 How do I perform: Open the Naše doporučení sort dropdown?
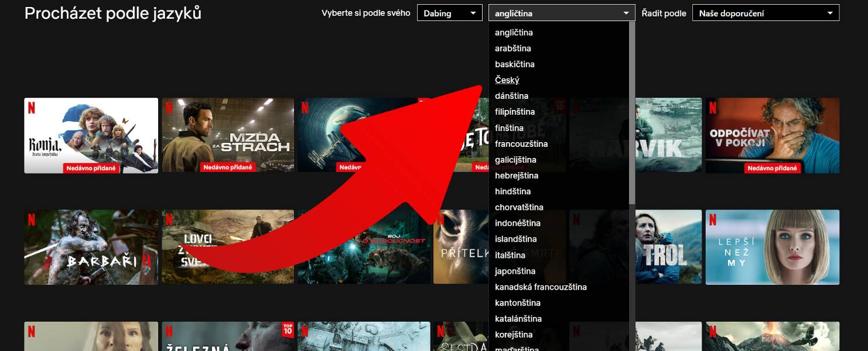coord(766,13)
